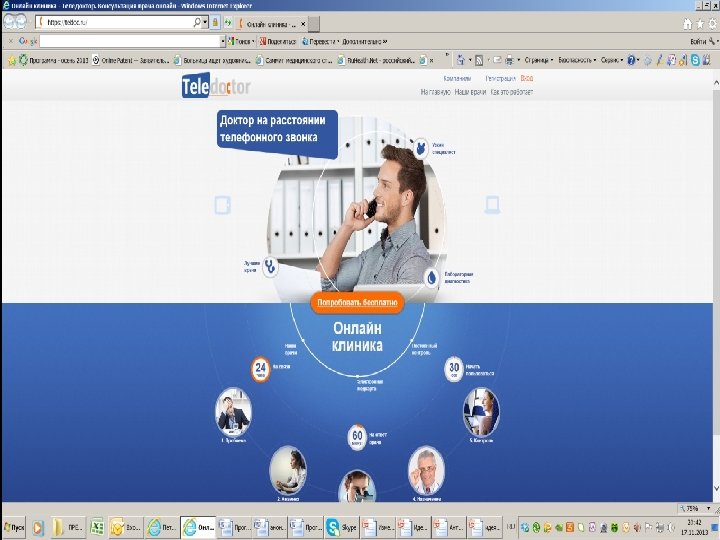The height and width of the screenshot is (540, 720).
Task: Open Excel from the taskbar
Action: click(x=96, y=528)
